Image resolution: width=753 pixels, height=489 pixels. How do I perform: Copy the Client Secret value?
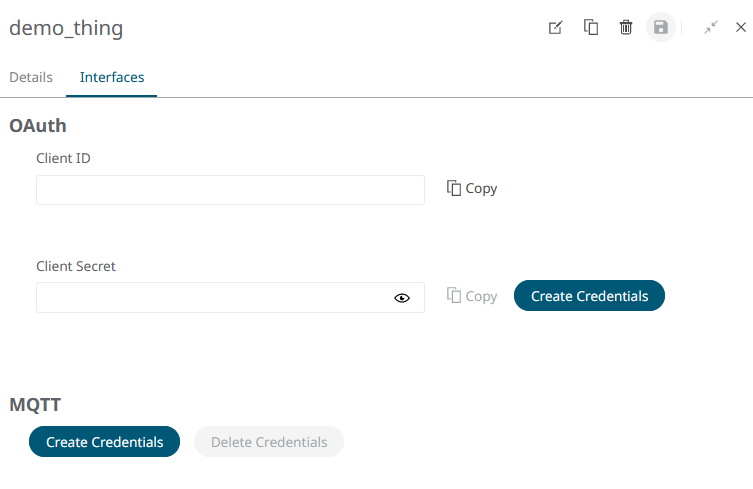(472, 296)
